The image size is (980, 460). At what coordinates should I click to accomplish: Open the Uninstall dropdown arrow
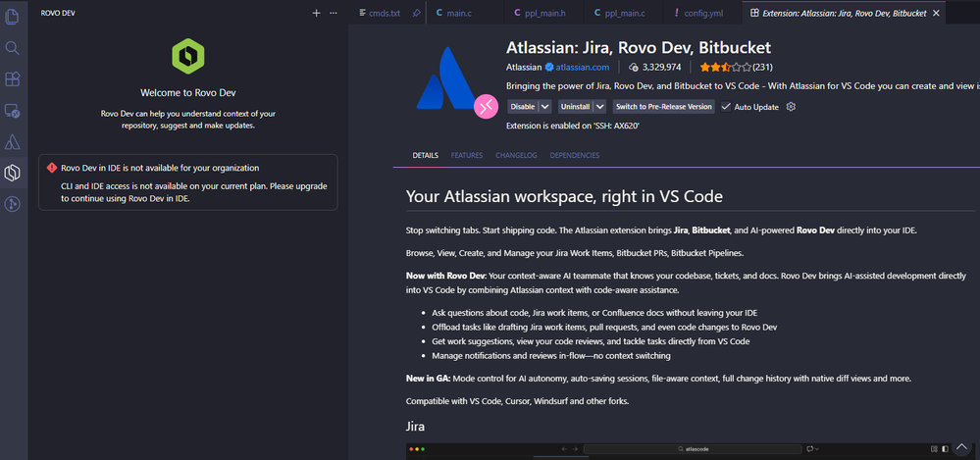600,107
